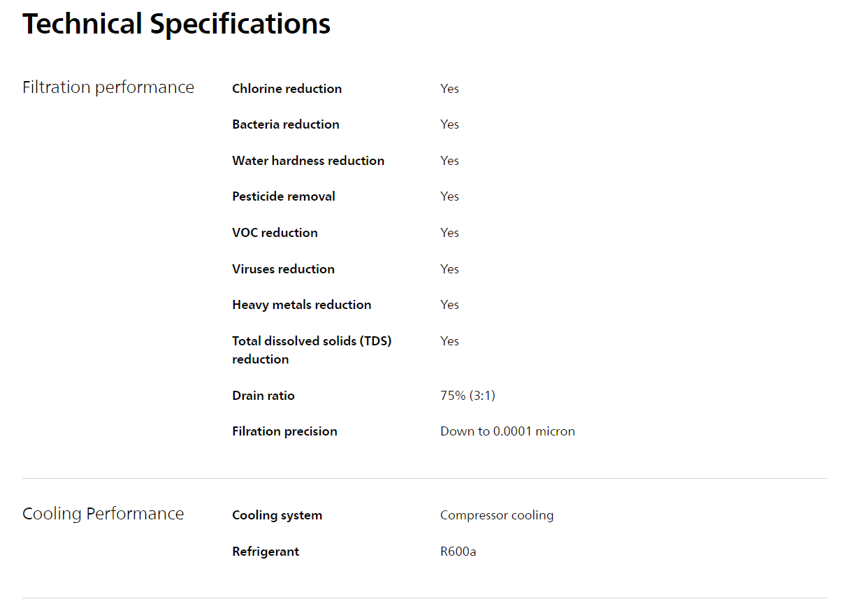Click the Drain ratio label
The height and width of the screenshot is (611, 868).
click(x=263, y=396)
